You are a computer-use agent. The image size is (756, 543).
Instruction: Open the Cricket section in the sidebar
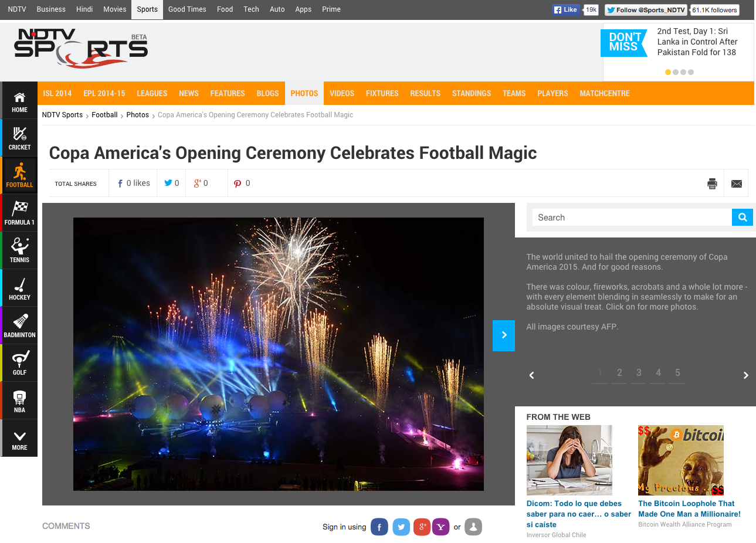(x=19, y=138)
